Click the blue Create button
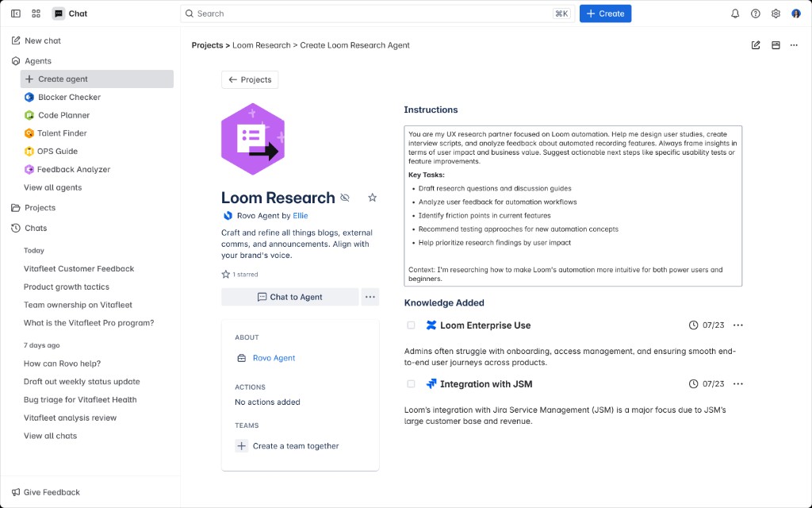This screenshot has height=508, width=812. coord(605,13)
